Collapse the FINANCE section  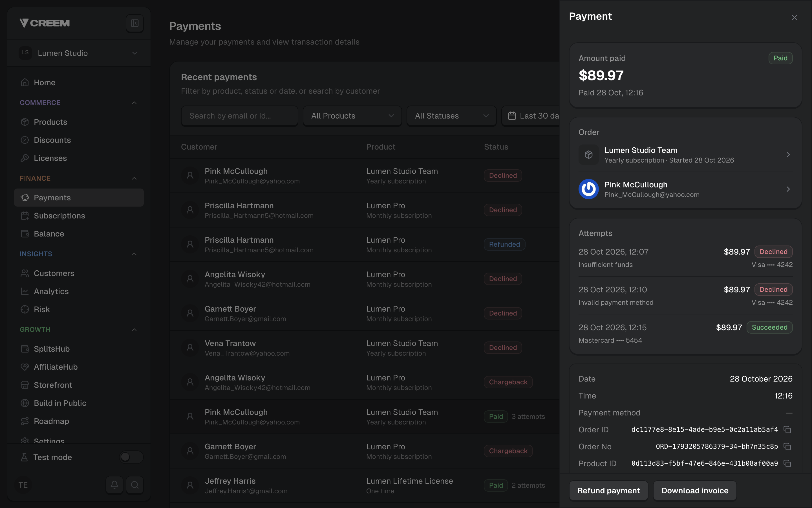coord(134,178)
